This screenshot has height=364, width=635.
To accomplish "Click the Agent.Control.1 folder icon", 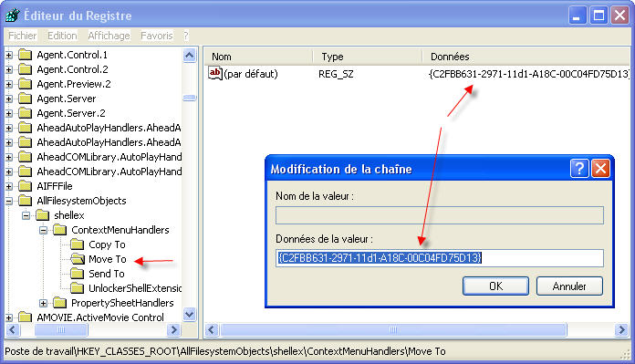I will 26,55.
